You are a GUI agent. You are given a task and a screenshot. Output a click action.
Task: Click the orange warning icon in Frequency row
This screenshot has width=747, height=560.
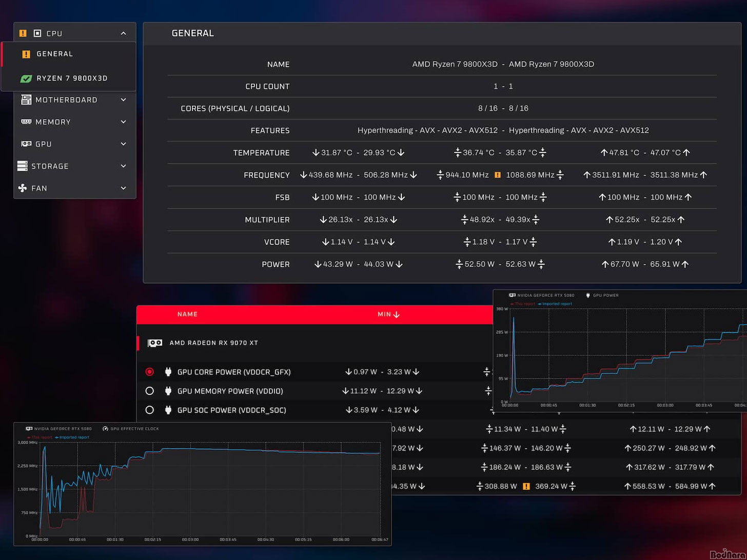point(497,175)
